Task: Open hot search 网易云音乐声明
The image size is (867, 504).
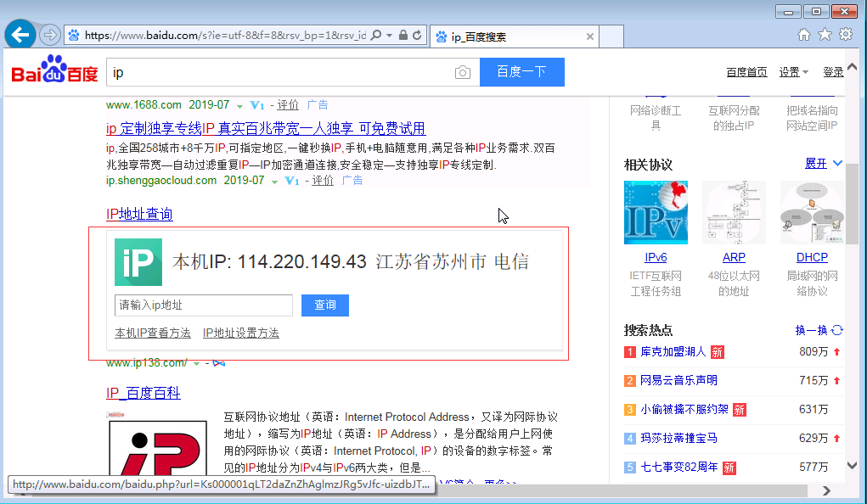Action: pyautogui.click(x=678, y=381)
